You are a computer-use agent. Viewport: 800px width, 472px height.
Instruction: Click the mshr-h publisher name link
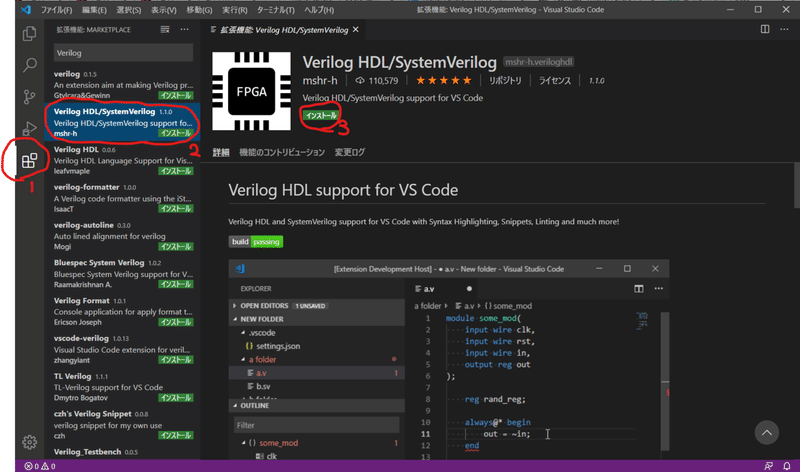(320, 81)
